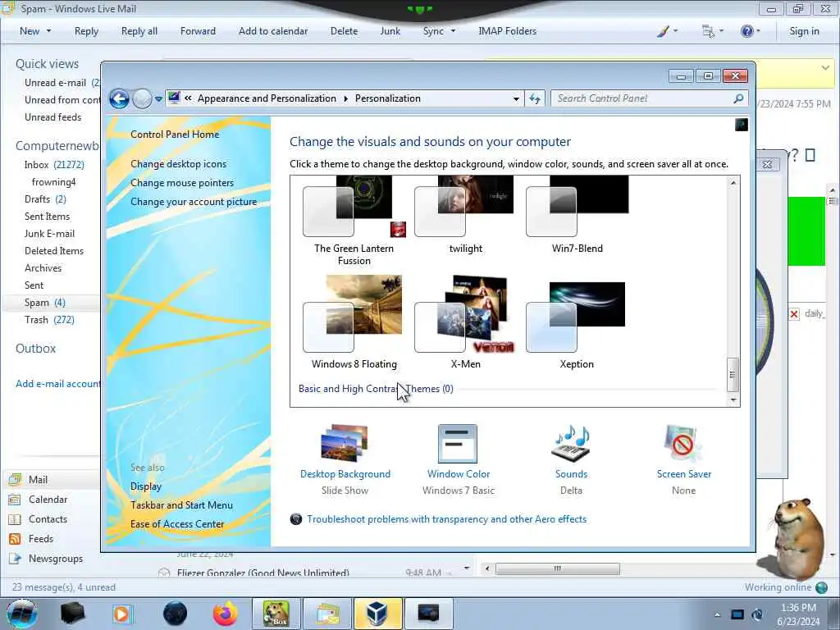This screenshot has height=630, width=840.
Task: Open VirtualBox cube icon in taskbar
Action: click(x=377, y=614)
